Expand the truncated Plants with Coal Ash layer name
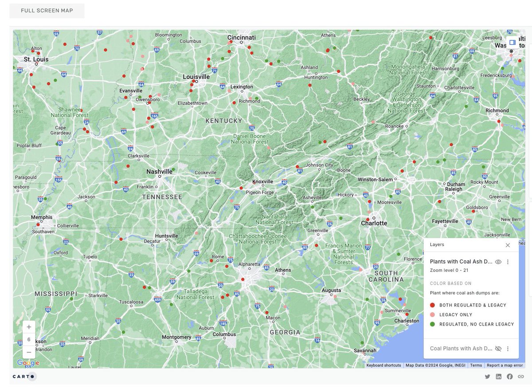 (461, 262)
